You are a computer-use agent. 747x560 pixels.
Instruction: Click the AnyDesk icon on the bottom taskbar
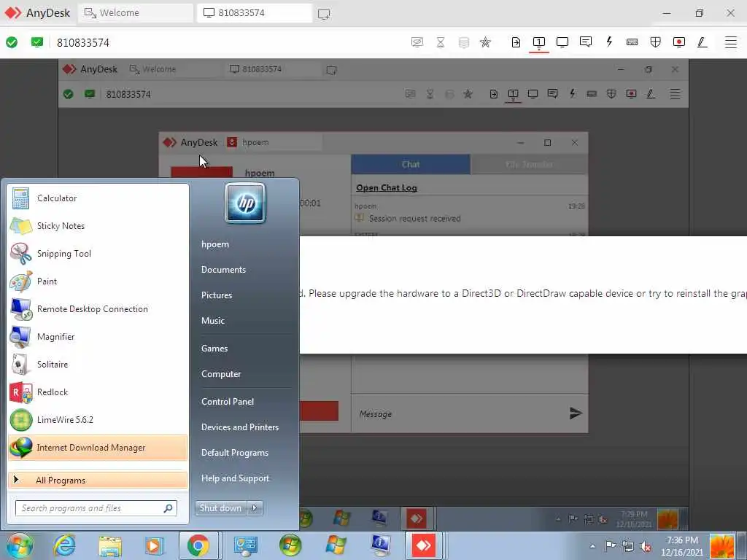(424, 545)
